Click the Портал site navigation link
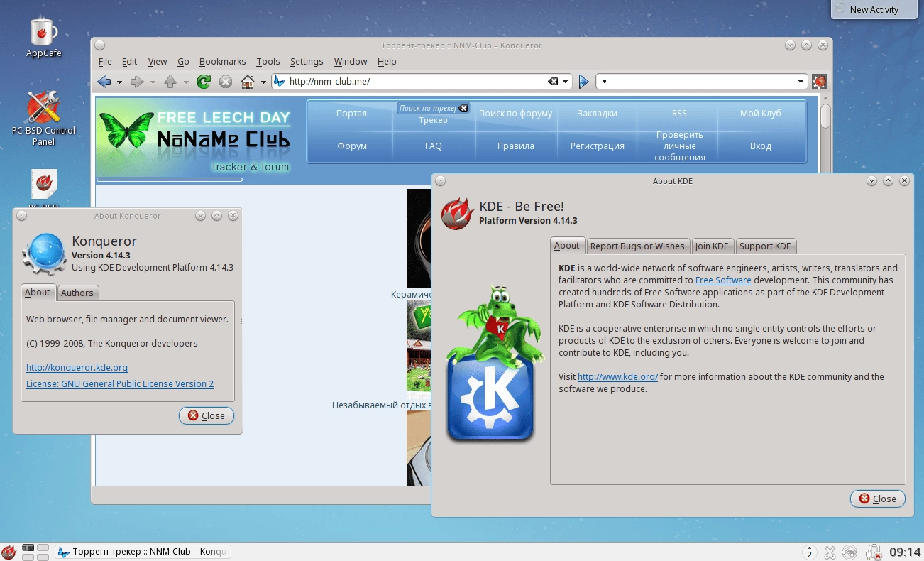 (x=351, y=113)
